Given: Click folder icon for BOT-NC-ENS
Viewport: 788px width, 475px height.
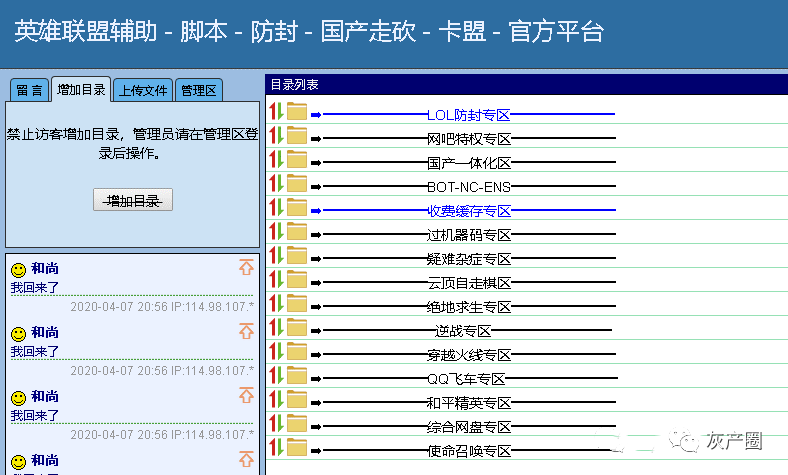Looking at the screenshot, I should (297, 183).
